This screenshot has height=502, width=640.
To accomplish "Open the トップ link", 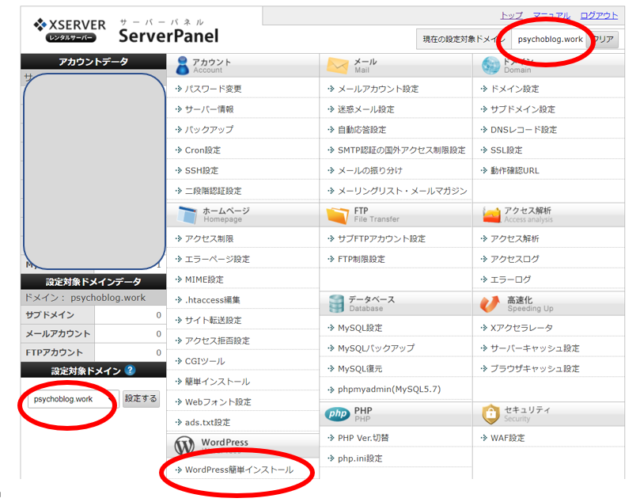I will [511, 16].
